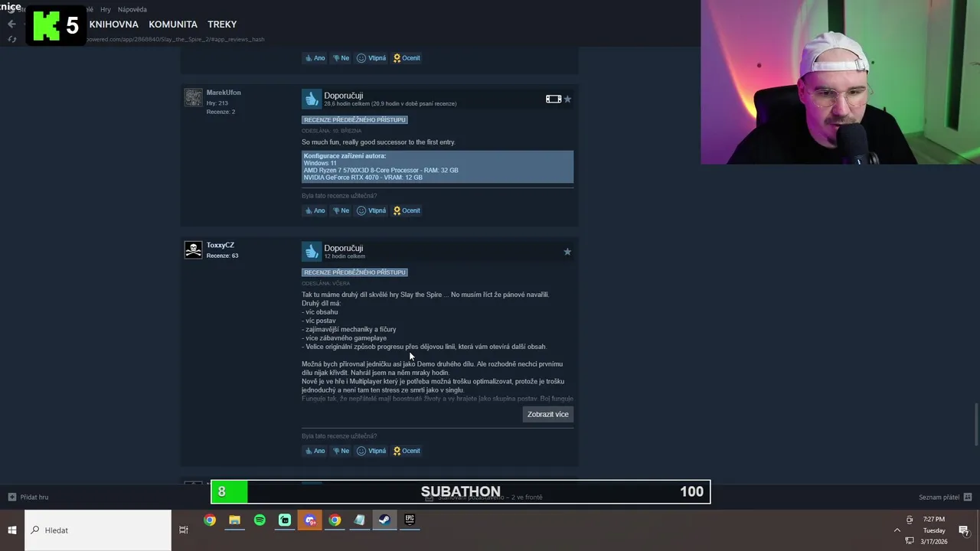Click Přidat hru at the bottom
The image size is (980, 551).
pyautogui.click(x=28, y=497)
